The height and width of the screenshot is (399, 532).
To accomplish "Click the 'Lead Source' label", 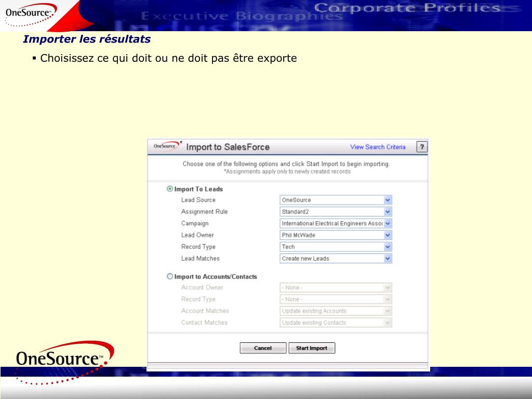I will pyautogui.click(x=198, y=200).
